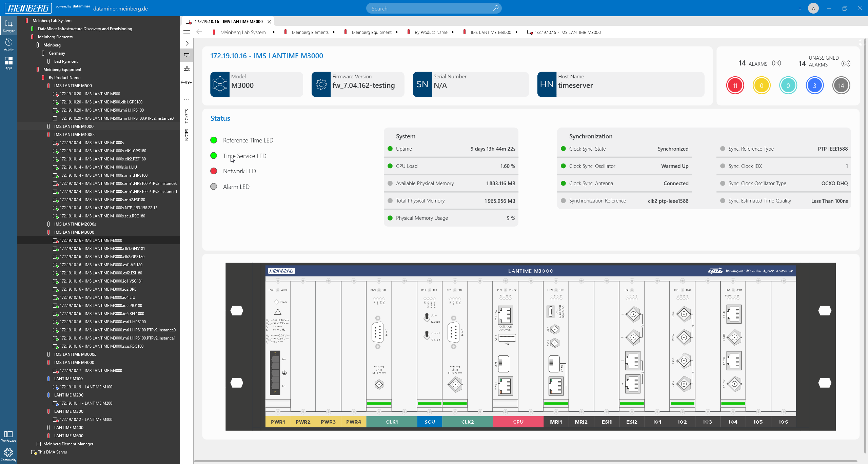
Task: Select the visual monitor icon in side strip
Action: point(187,55)
